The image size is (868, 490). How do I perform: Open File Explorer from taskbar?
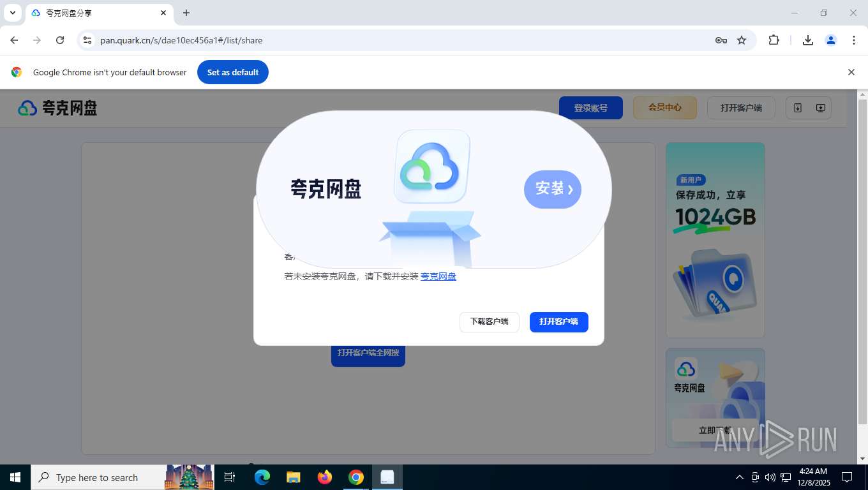click(294, 477)
